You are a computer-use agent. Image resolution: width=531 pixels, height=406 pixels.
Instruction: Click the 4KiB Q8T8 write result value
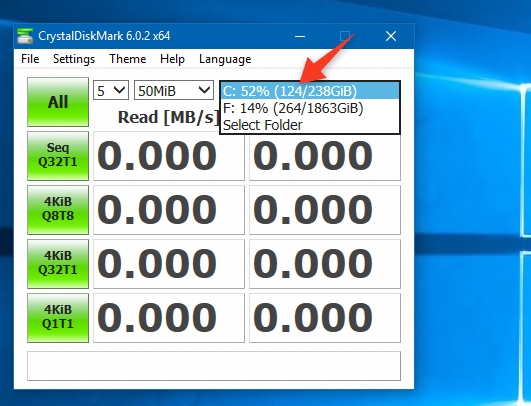point(325,210)
